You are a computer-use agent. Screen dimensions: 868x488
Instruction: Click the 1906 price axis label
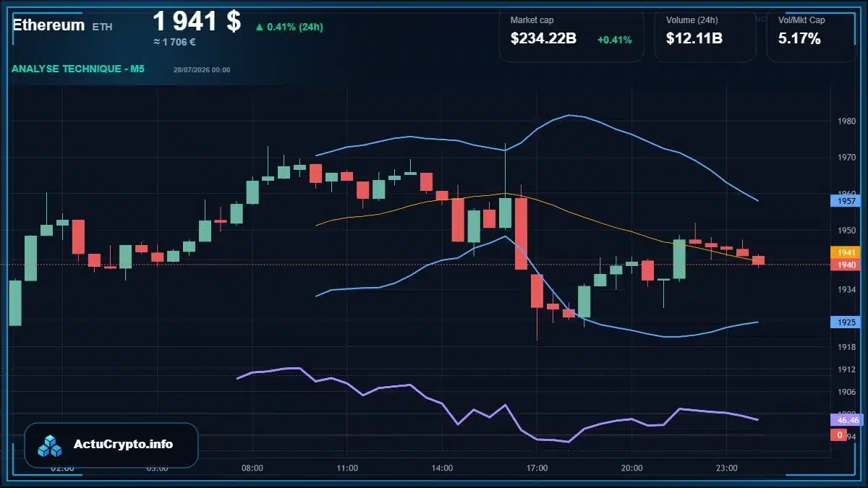tap(847, 392)
